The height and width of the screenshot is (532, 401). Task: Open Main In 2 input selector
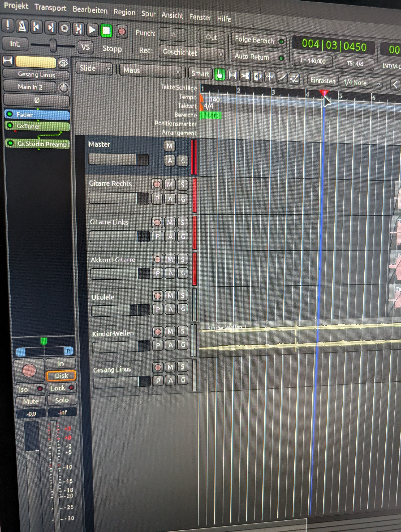tap(30, 87)
